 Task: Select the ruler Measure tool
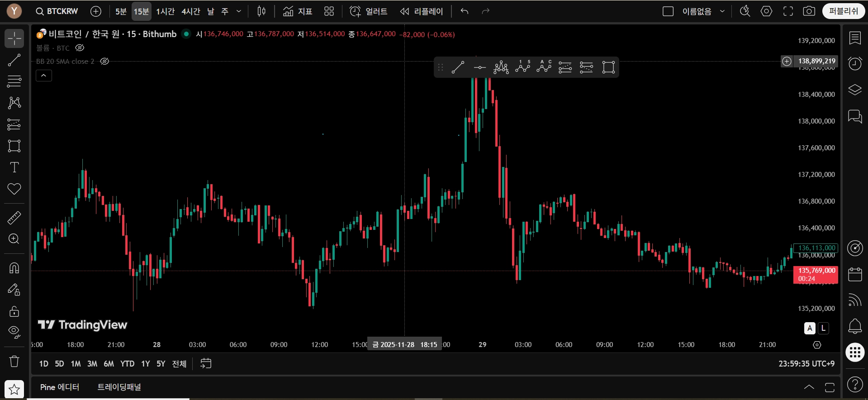coord(14,218)
